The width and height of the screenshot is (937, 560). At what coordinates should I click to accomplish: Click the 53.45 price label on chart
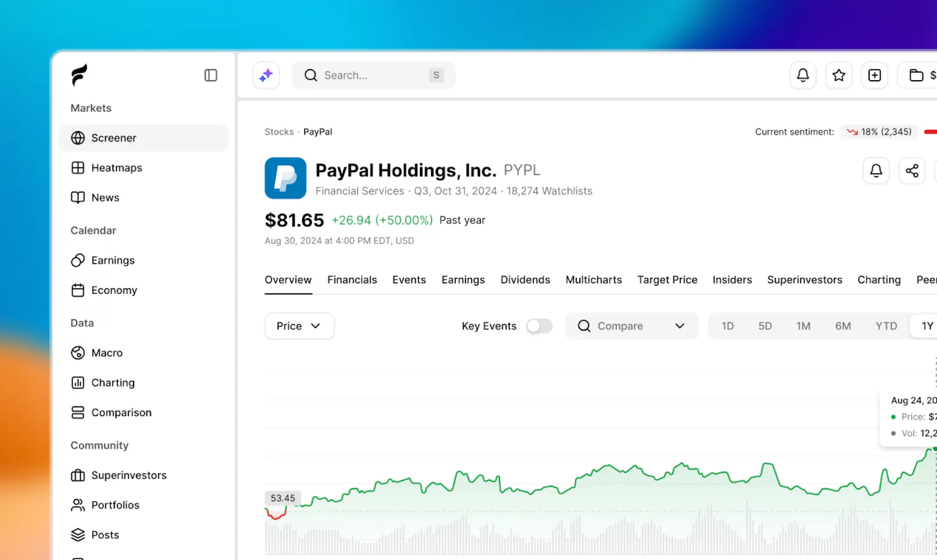pos(283,498)
